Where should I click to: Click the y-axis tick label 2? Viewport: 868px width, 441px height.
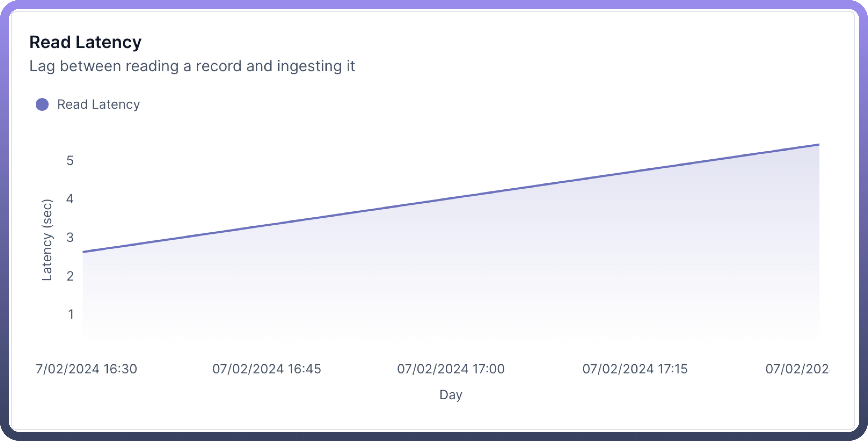pos(70,276)
